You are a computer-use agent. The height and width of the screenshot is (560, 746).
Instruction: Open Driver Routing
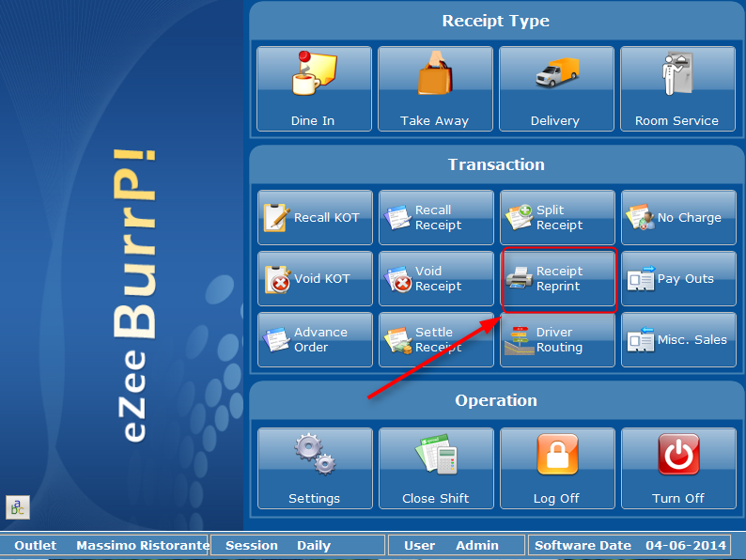click(x=557, y=340)
